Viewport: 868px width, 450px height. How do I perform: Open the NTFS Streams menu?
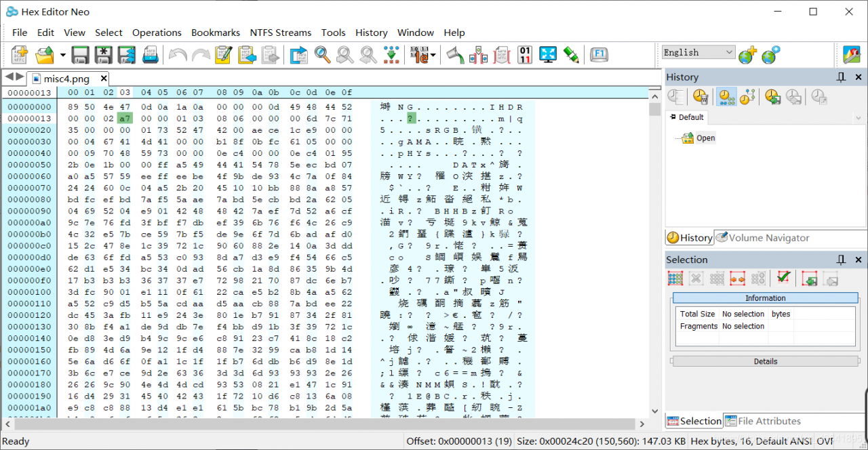pyautogui.click(x=281, y=33)
